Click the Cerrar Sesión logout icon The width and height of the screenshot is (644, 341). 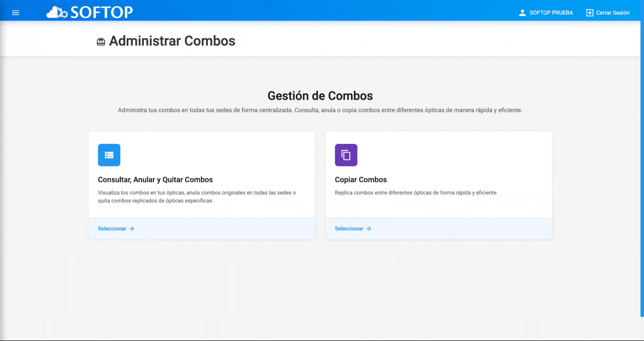point(590,13)
